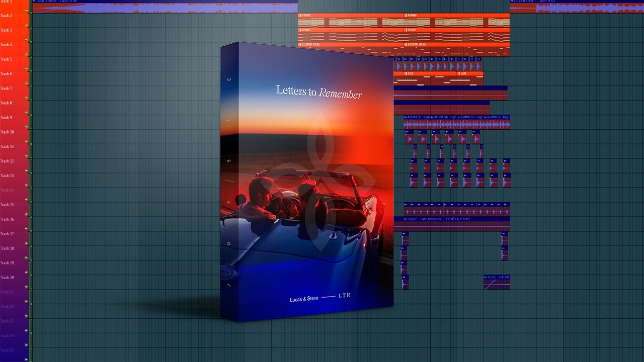Select the Track 19 header label

click(x=7, y=263)
